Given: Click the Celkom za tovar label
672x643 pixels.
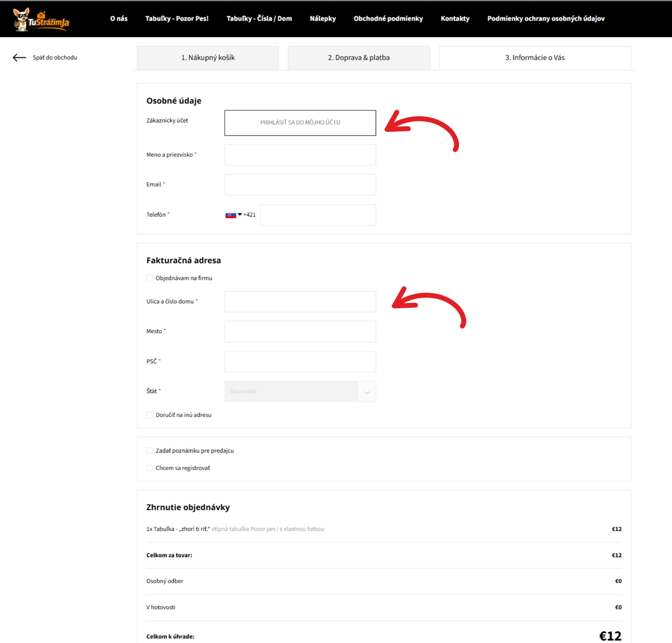Looking at the screenshot, I should click(x=169, y=555).
